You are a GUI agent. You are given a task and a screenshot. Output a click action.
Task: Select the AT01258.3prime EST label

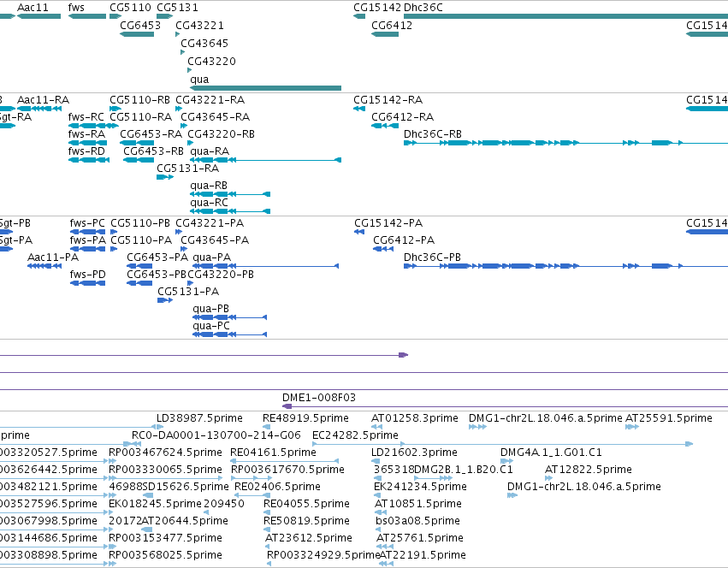coord(415,418)
